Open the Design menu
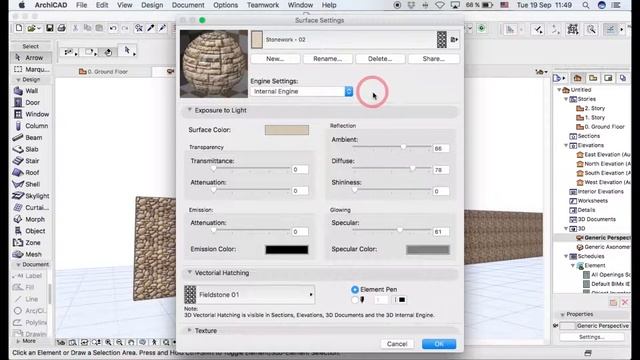Screen dimensions: 640x360 (152, 5)
